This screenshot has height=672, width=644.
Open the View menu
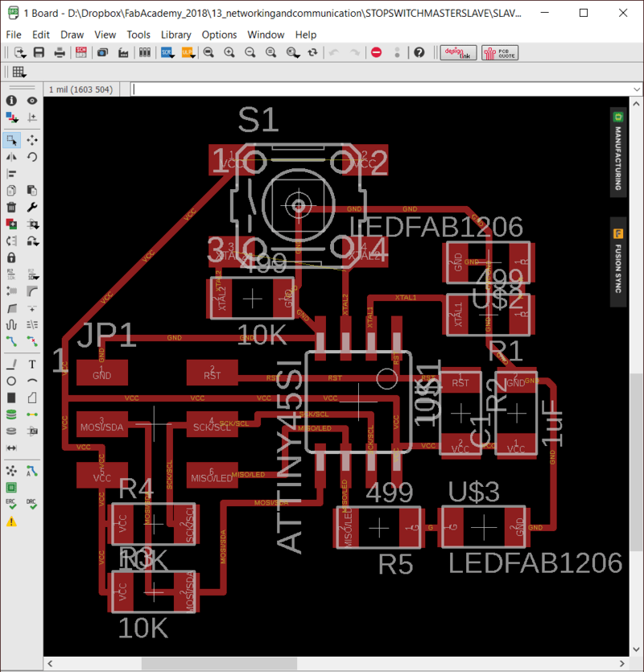click(x=105, y=35)
